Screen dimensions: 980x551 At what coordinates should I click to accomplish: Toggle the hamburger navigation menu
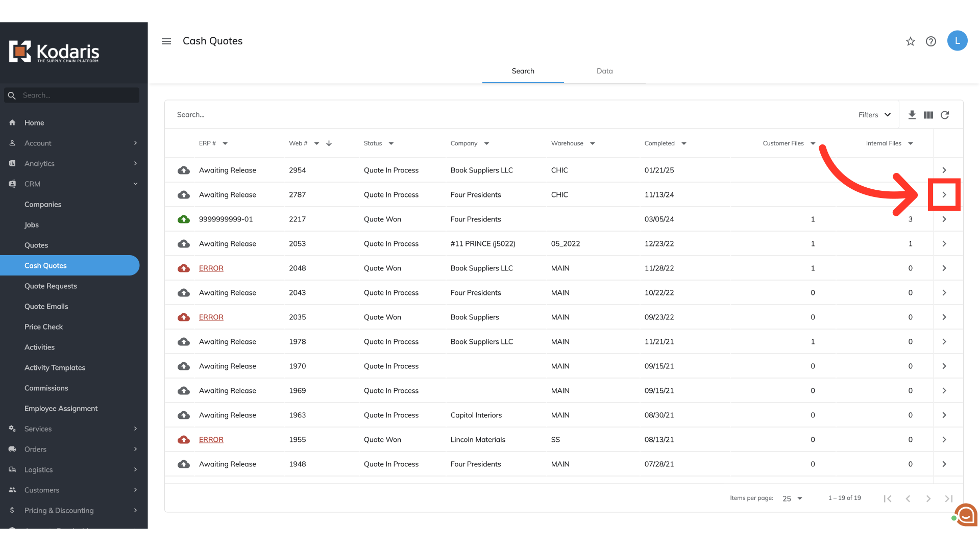[166, 41]
